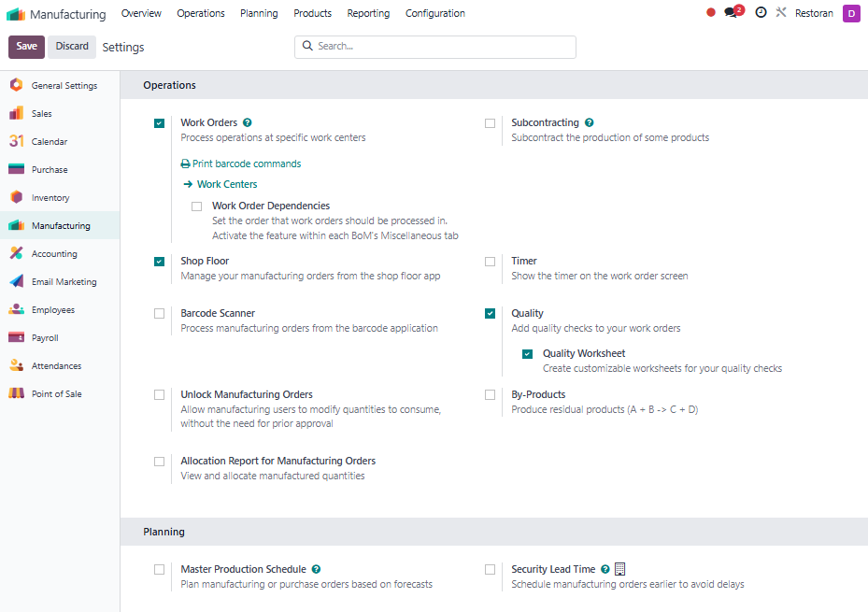Open the messages chat icon with badge

(x=733, y=13)
